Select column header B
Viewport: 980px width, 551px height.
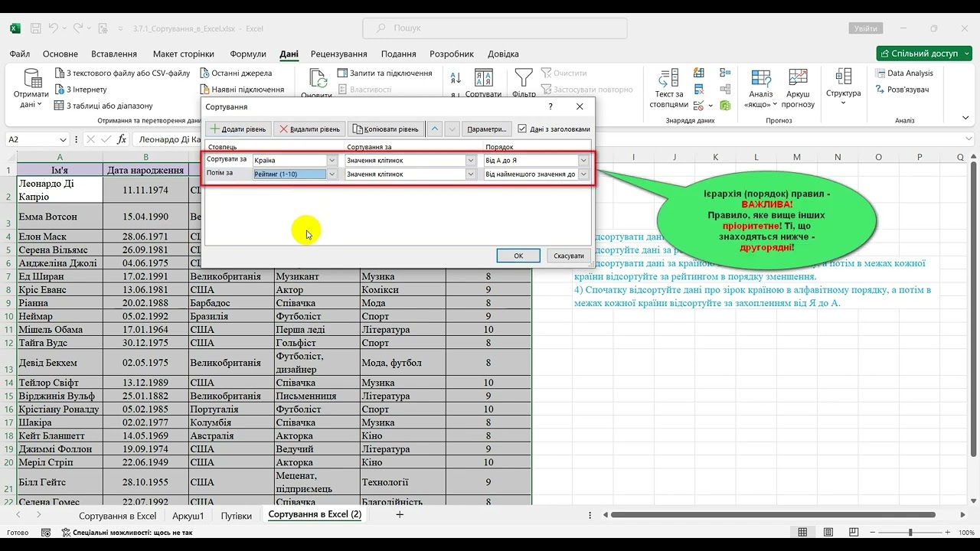145,157
